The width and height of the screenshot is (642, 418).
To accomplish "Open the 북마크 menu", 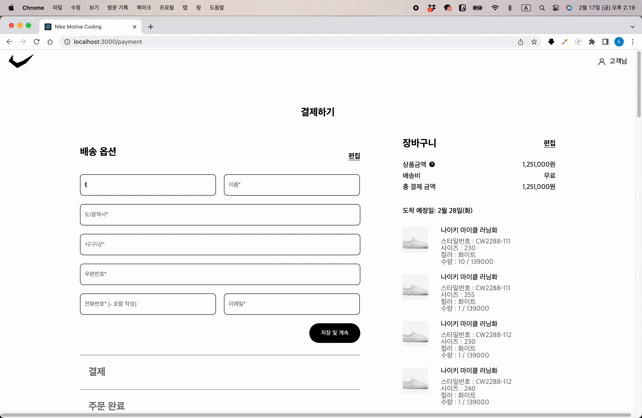I will pyautogui.click(x=144, y=8).
